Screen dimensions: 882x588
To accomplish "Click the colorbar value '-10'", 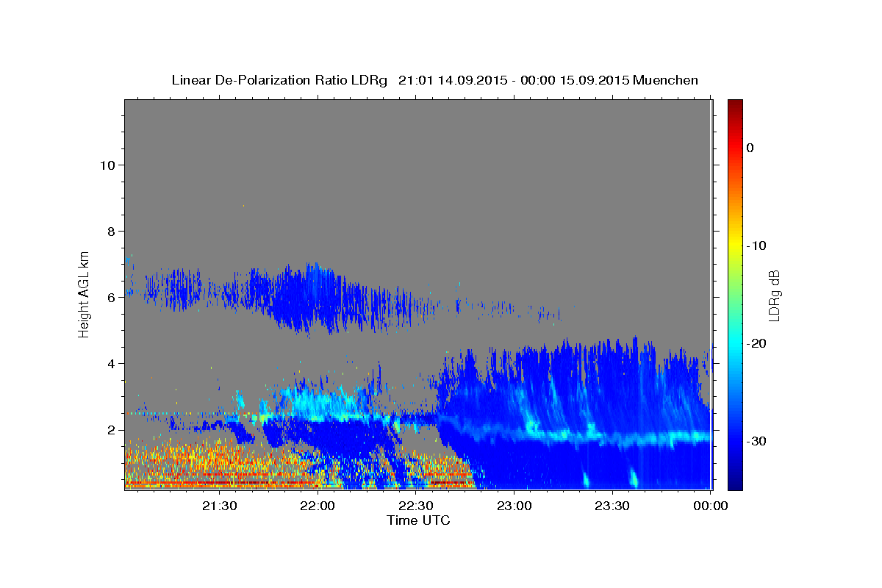I will pyautogui.click(x=756, y=245).
